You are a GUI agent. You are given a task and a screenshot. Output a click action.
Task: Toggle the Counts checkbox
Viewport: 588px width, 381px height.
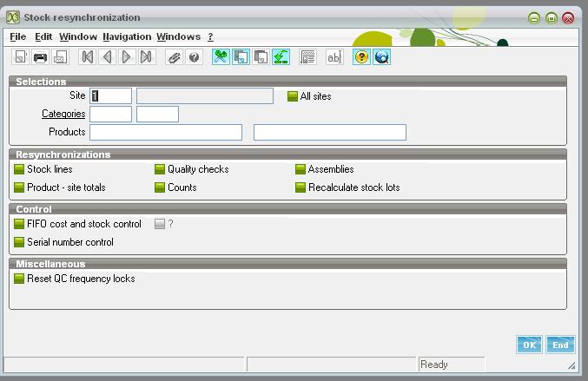click(160, 187)
